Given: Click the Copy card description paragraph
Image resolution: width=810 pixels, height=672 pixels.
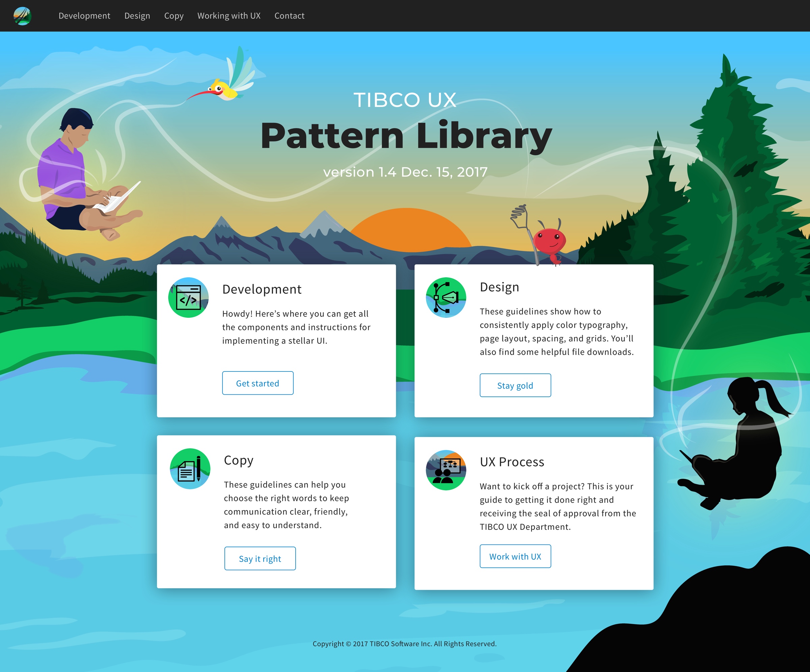Looking at the screenshot, I should click(x=286, y=505).
